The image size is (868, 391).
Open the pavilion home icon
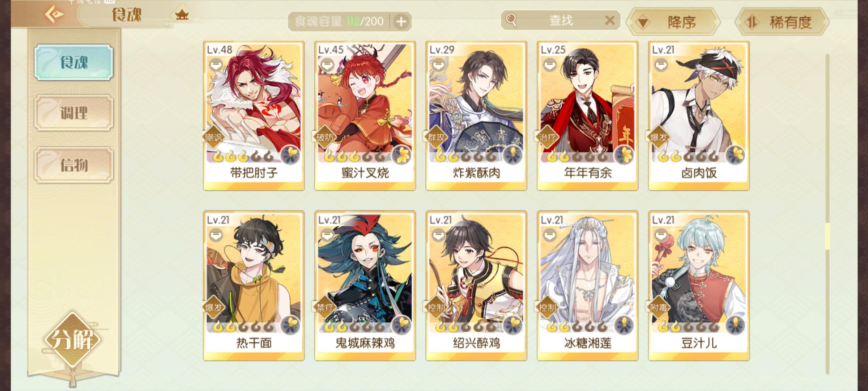[x=182, y=15]
